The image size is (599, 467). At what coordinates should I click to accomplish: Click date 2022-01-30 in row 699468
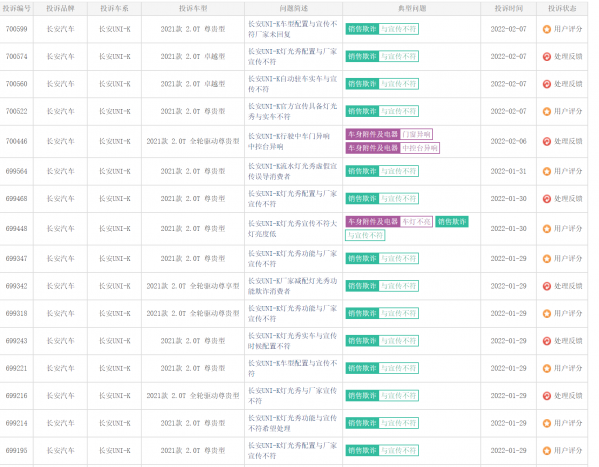pos(508,199)
